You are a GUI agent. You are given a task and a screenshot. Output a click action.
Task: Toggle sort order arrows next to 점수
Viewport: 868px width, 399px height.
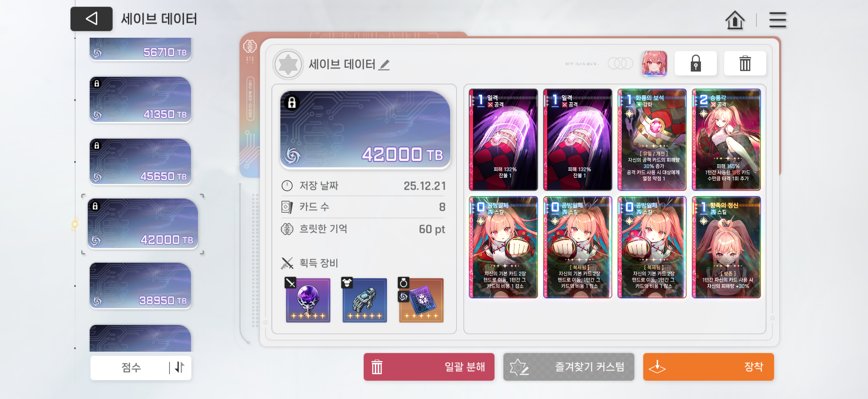(180, 367)
